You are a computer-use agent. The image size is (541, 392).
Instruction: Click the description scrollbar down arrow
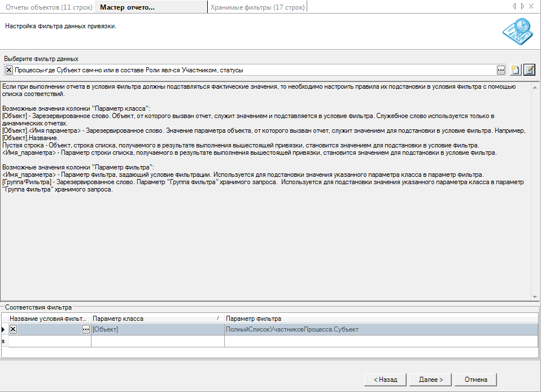(x=535, y=296)
